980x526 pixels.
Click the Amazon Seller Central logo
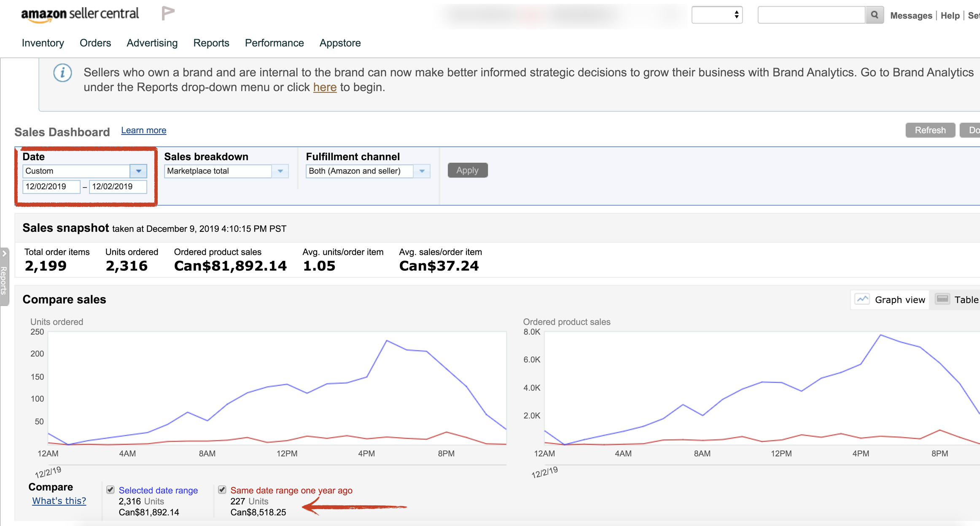[80, 15]
